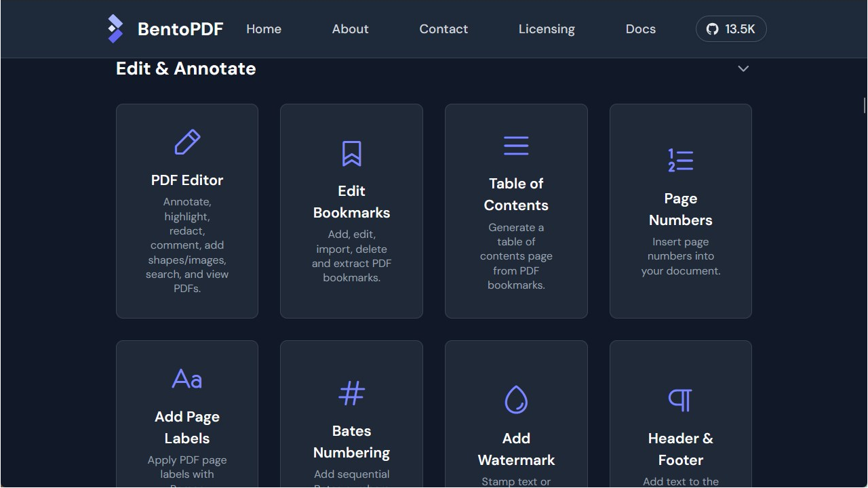Click the lines icon for Table of Contents
Viewport: 868px width, 488px height.
tap(516, 146)
